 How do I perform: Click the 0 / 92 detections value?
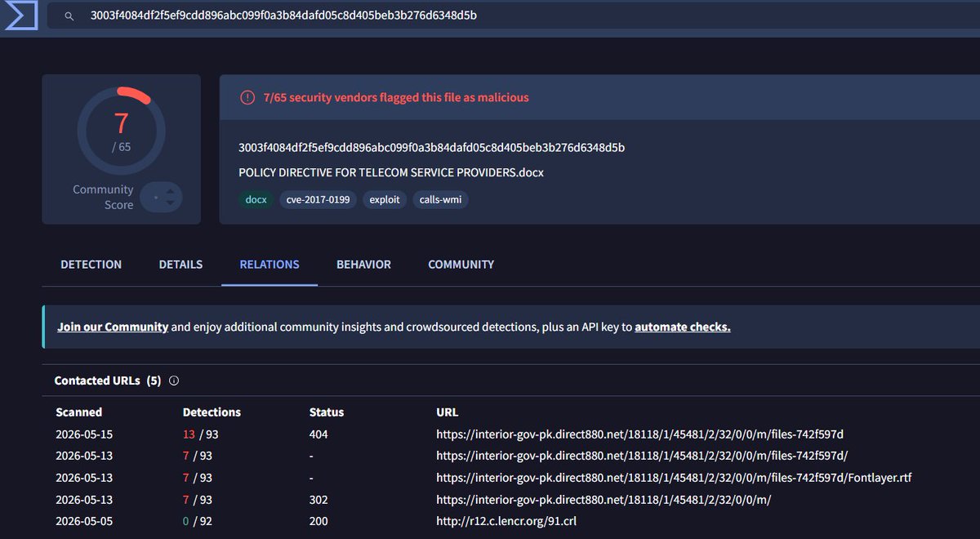(x=198, y=521)
